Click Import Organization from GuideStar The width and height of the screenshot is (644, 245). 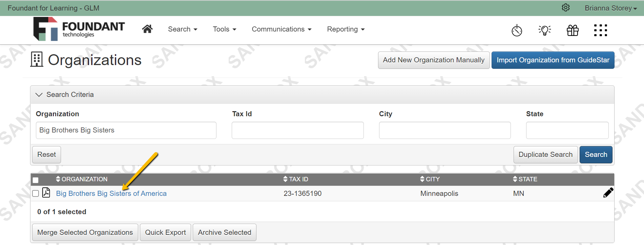(x=553, y=60)
